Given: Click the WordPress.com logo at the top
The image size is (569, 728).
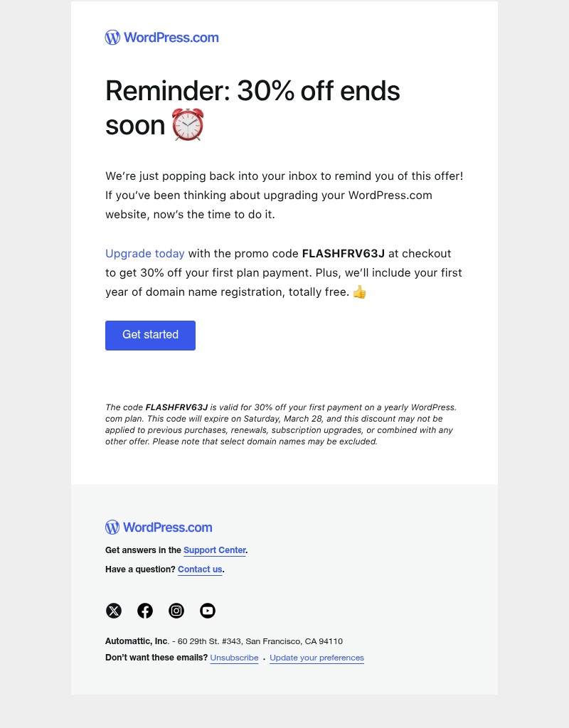Looking at the screenshot, I should coord(161,37).
